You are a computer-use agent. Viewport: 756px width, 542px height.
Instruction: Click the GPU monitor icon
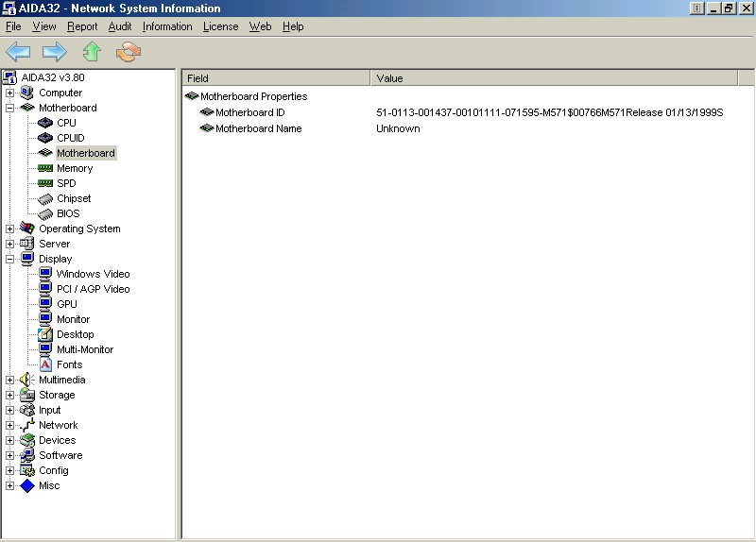[45, 304]
